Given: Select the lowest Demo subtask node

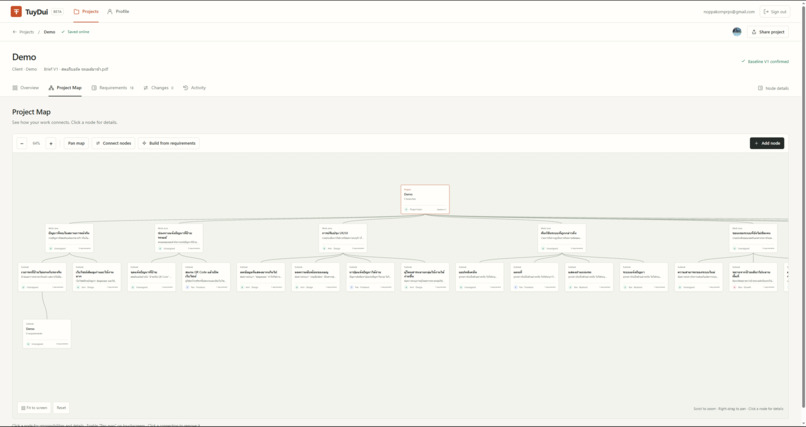Looking at the screenshot, I should [x=47, y=334].
